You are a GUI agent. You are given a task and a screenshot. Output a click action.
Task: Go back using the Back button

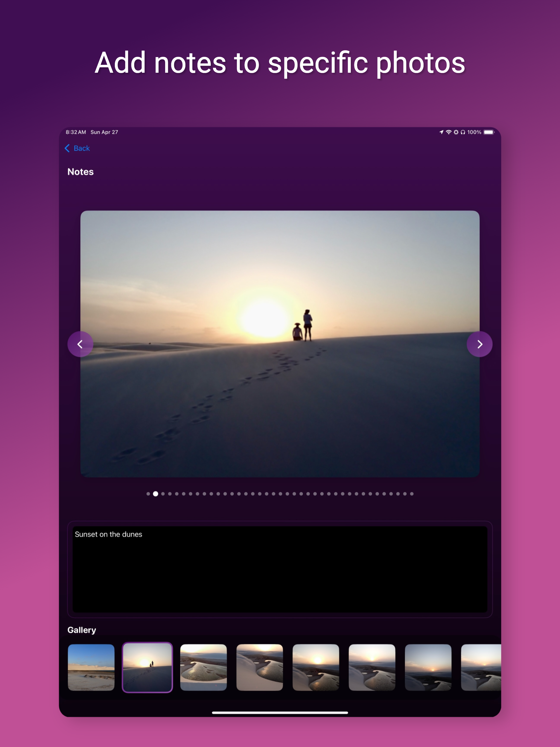77,148
